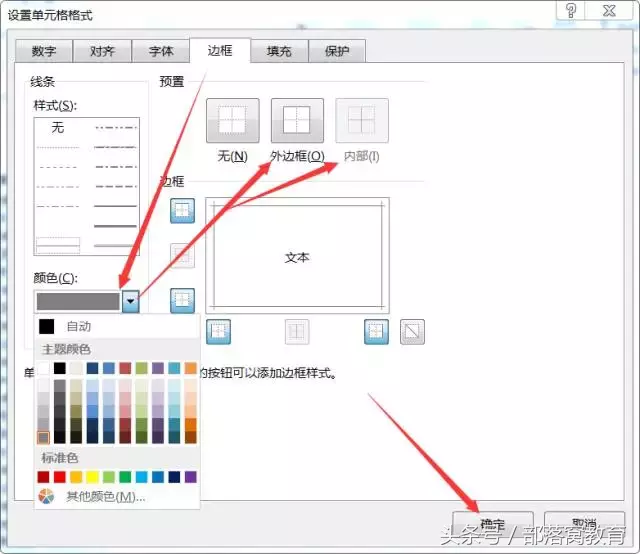Apply the 内部 inside border preset icon
The image size is (640, 554).
click(x=362, y=120)
